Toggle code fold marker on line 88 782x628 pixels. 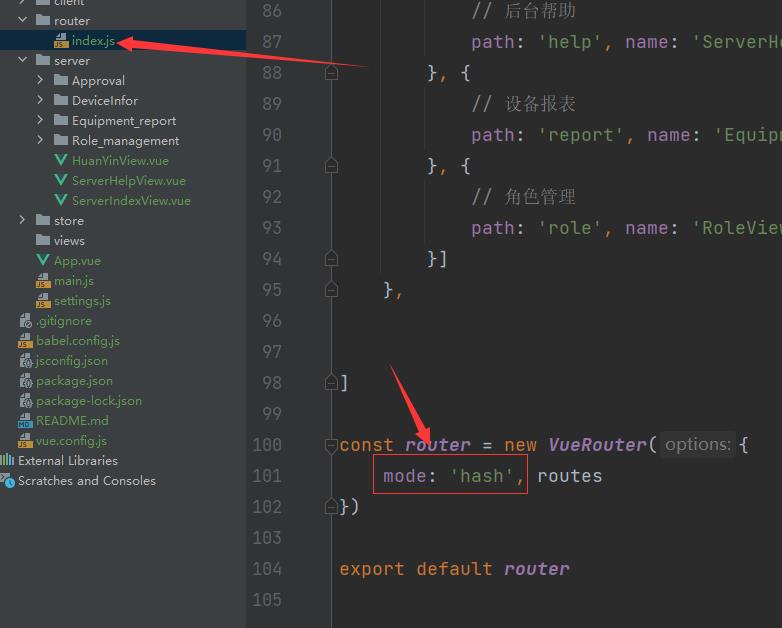click(x=331, y=73)
